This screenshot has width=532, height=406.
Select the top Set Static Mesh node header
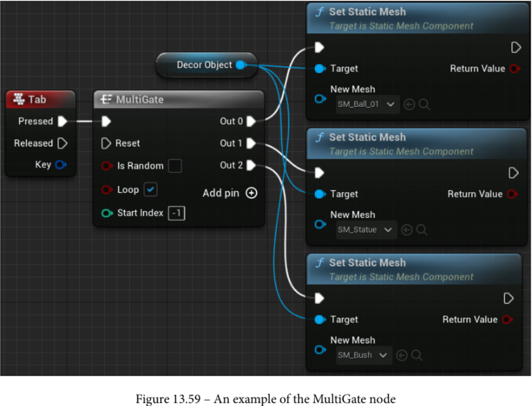point(418,18)
